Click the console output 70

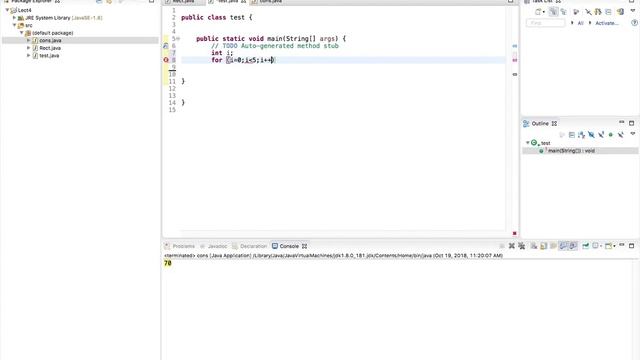tap(167, 263)
